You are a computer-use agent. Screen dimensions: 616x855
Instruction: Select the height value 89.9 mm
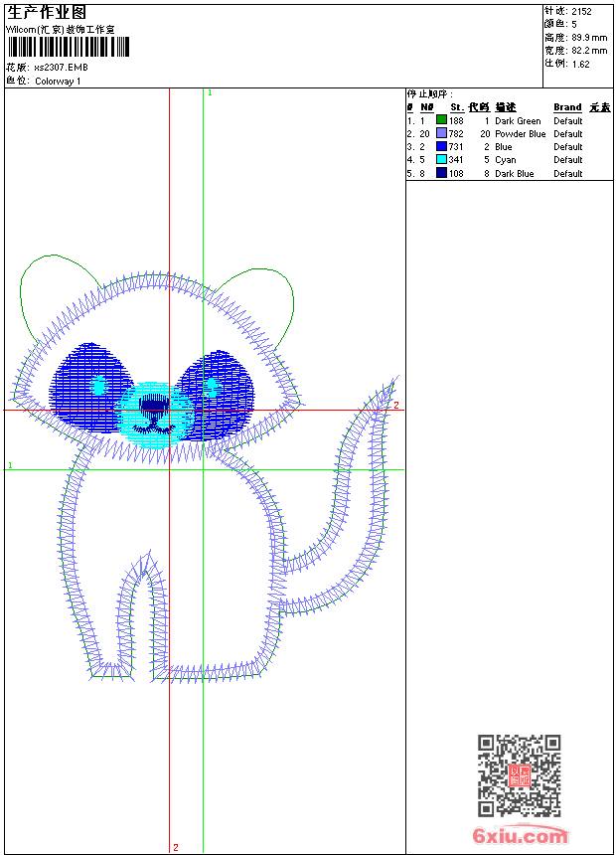(589, 38)
